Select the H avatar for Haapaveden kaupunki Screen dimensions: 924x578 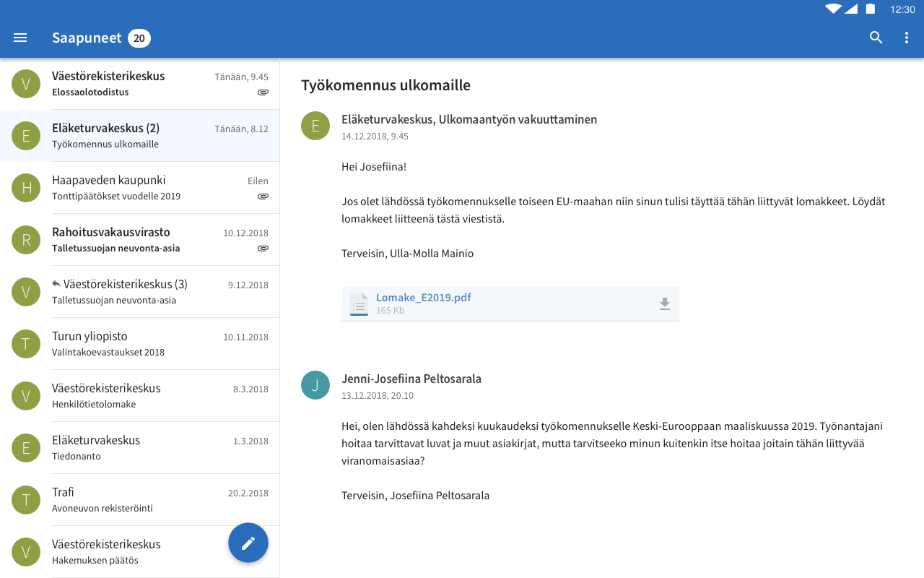click(x=26, y=188)
